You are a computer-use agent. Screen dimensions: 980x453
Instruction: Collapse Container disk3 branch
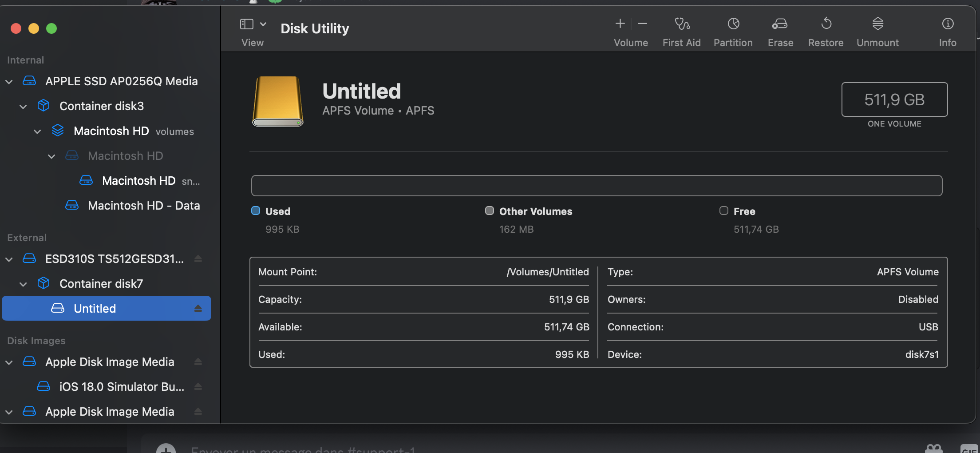coord(23,107)
